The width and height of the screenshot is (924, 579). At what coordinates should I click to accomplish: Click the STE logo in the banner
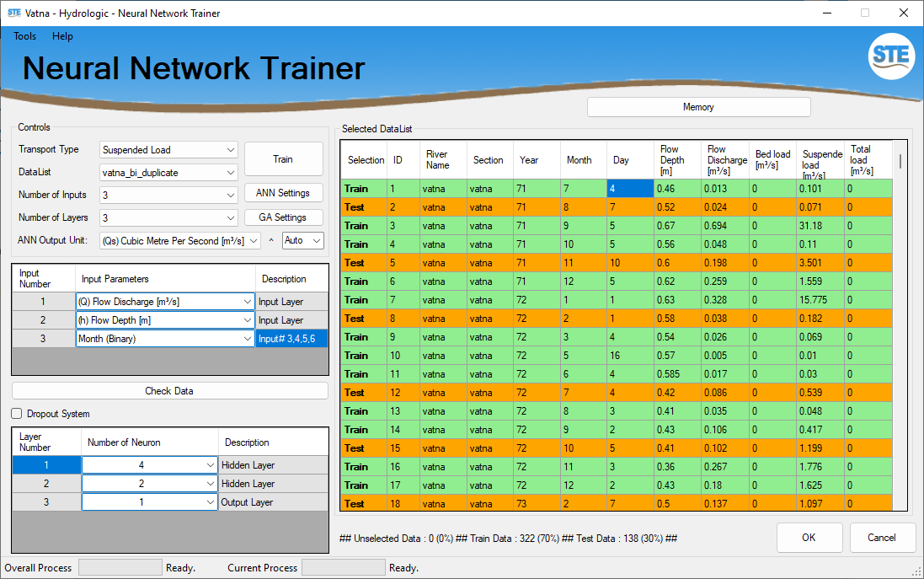tap(891, 56)
